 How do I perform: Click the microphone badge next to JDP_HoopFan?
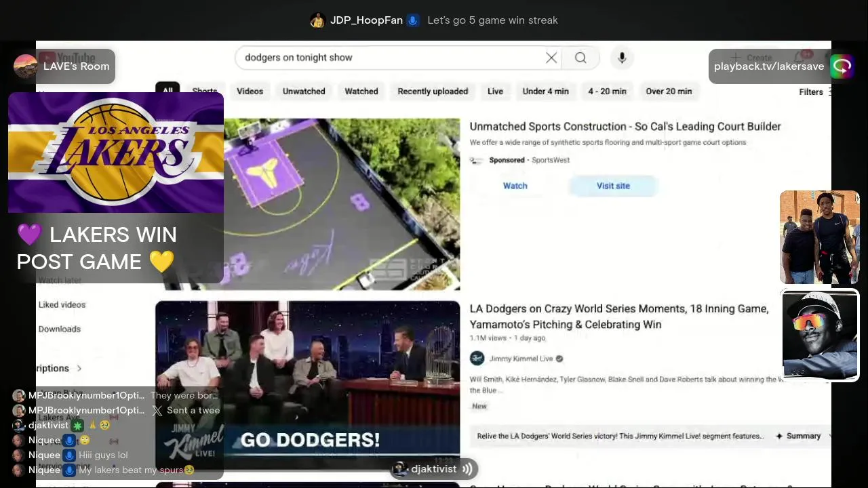click(412, 20)
